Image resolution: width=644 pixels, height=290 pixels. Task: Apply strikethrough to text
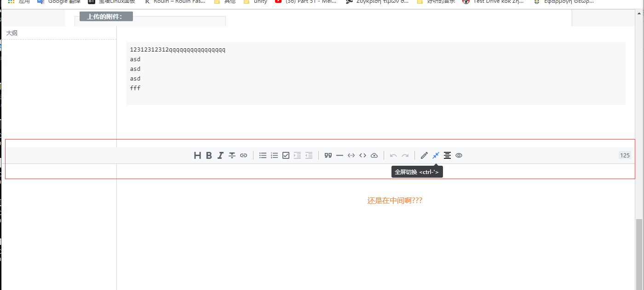[232, 155]
